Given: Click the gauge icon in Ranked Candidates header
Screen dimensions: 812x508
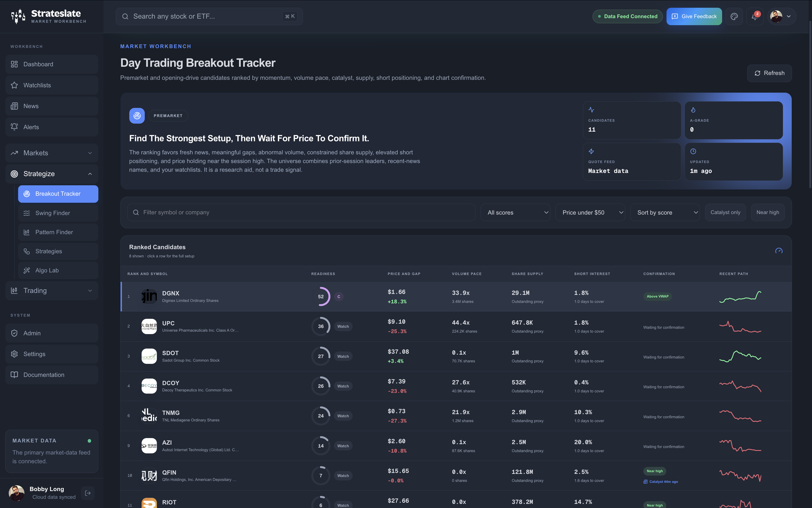Looking at the screenshot, I should pos(779,251).
